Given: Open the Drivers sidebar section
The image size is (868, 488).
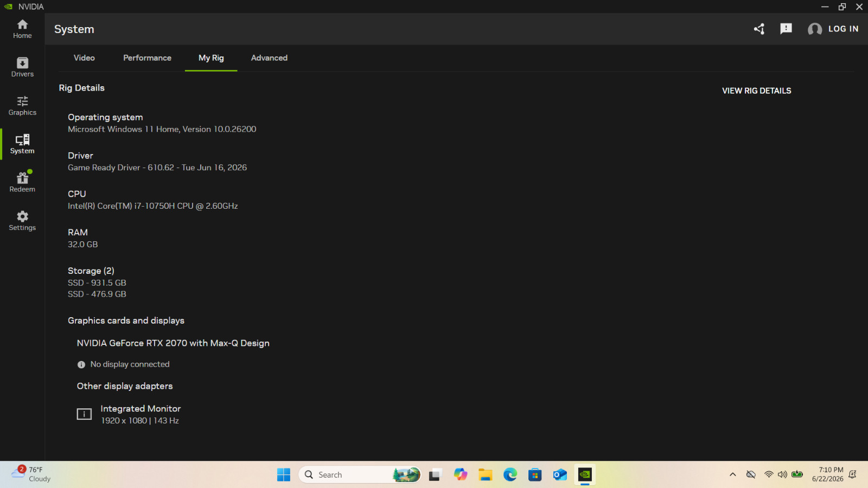Looking at the screenshot, I should (22, 67).
